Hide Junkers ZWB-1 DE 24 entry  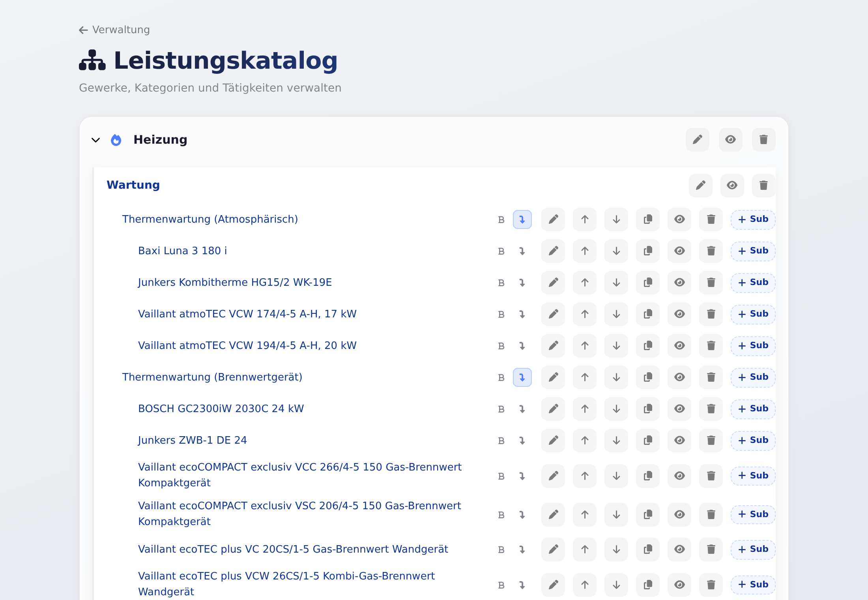[x=679, y=441]
